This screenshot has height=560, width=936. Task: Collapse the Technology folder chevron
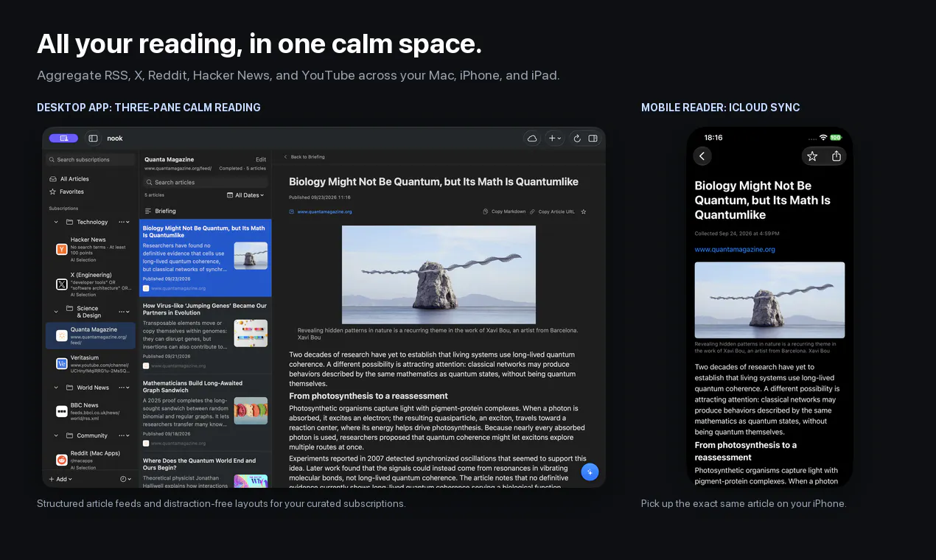(x=56, y=222)
